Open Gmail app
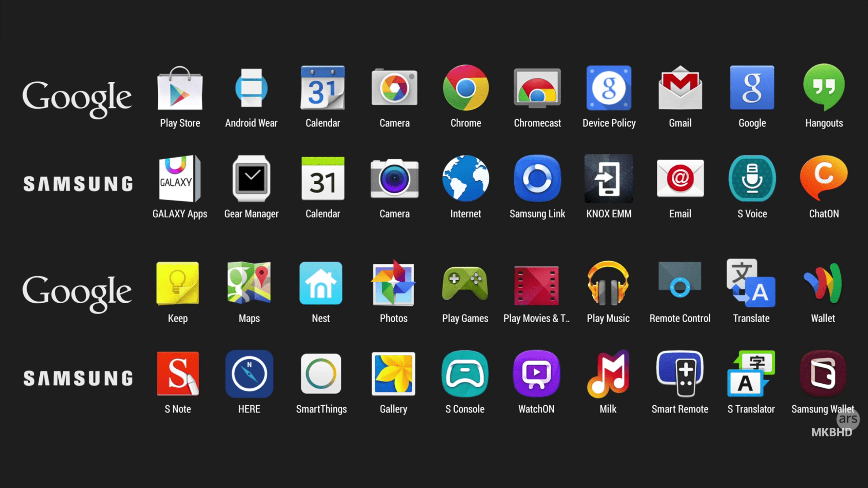This screenshot has width=868, height=488. point(680,87)
